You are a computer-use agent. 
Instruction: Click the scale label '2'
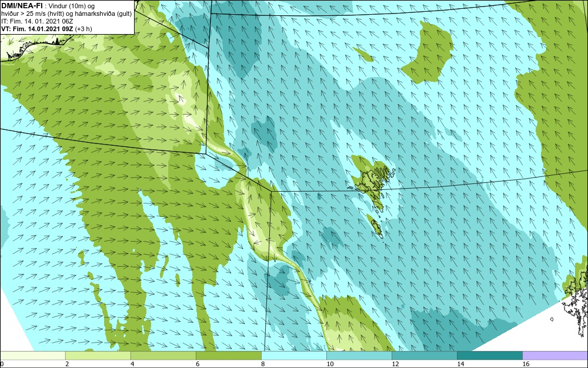coord(67,364)
